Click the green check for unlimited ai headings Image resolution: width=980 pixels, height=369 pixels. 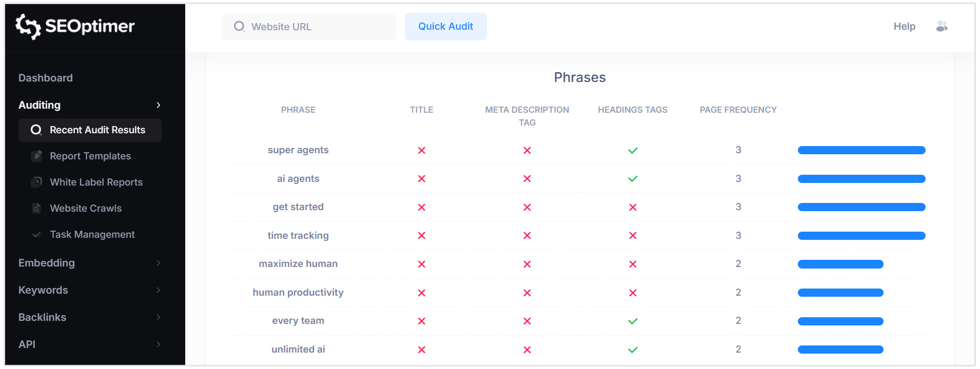[x=633, y=350]
